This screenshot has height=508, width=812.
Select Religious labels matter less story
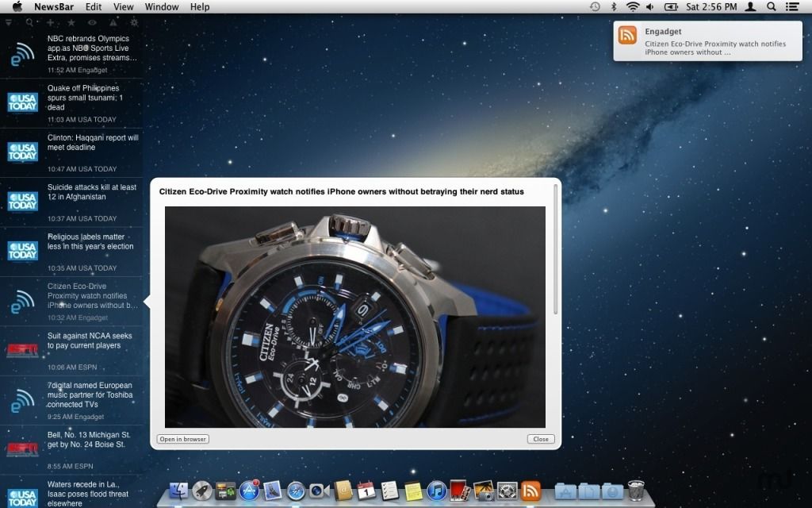pos(71,252)
